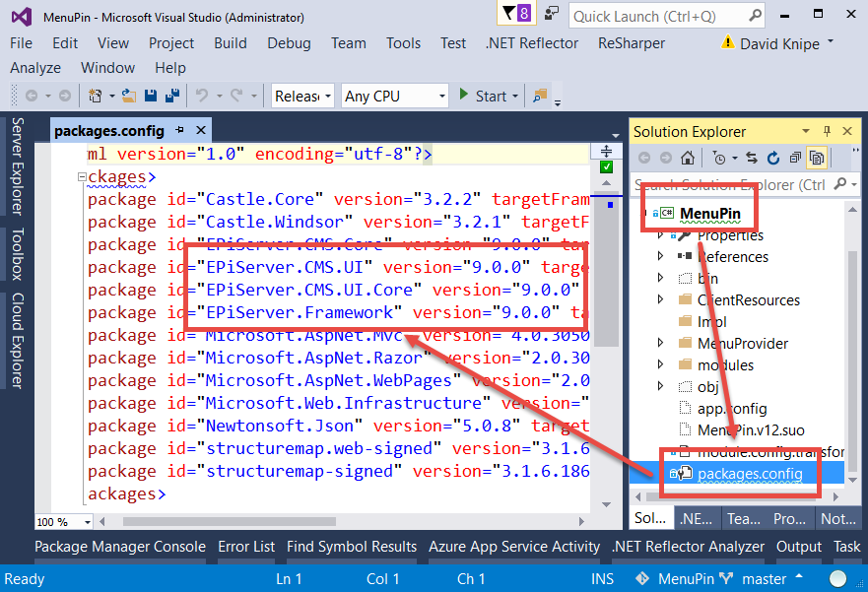Open the Any CPU platform dropdown
868x592 pixels.
point(394,96)
